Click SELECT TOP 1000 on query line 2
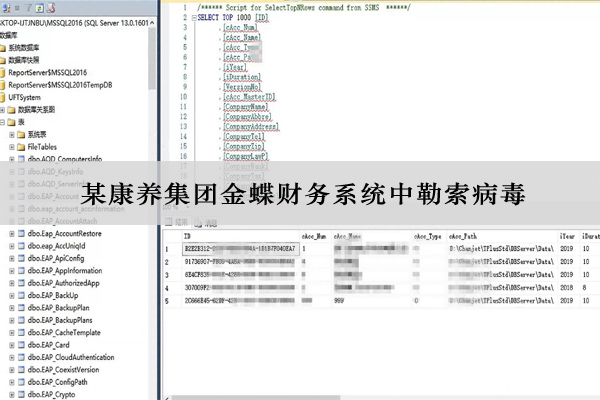 (224, 18)
